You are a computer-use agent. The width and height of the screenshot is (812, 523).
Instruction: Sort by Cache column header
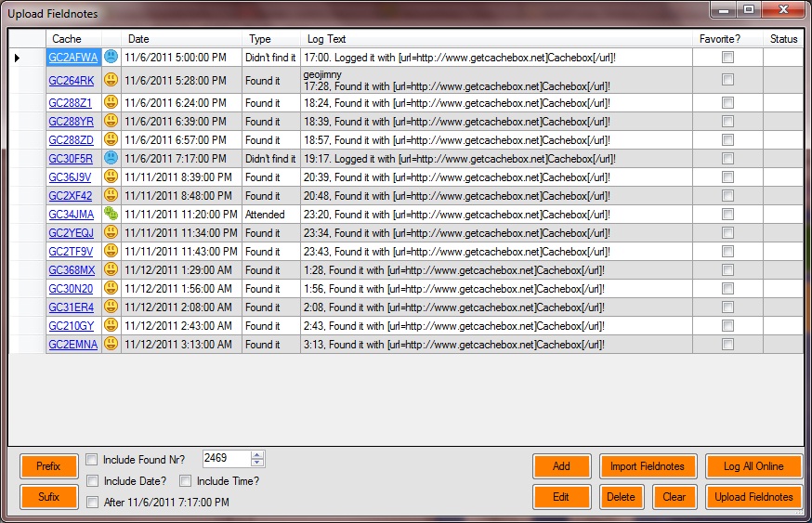[73, 39]
